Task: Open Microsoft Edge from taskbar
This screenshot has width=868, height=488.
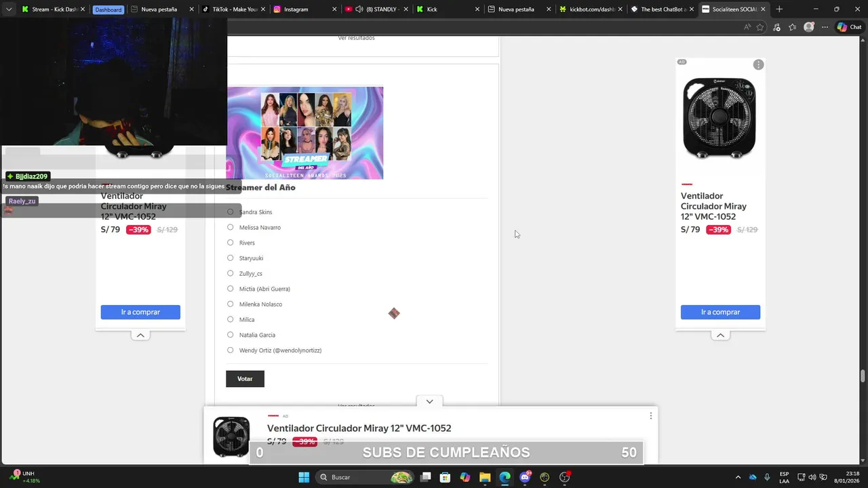Action: [505, 477]
